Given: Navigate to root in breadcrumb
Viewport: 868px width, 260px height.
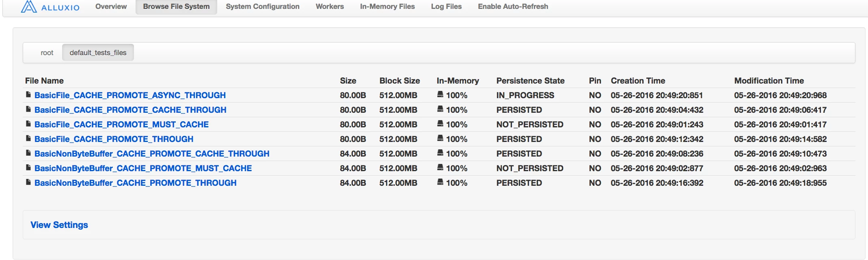Looking at the screenshot, I should click(x=47, y=53).
